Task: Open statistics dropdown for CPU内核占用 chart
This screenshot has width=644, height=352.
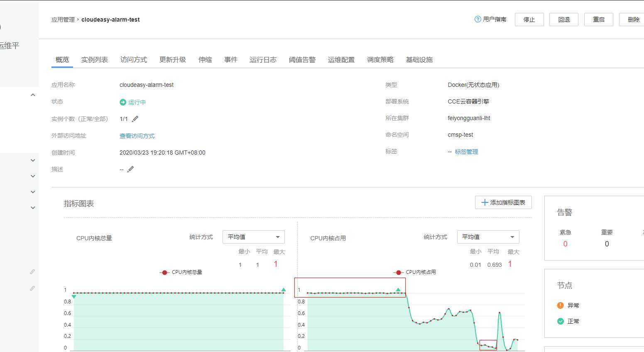Action: tap(488, 237)
